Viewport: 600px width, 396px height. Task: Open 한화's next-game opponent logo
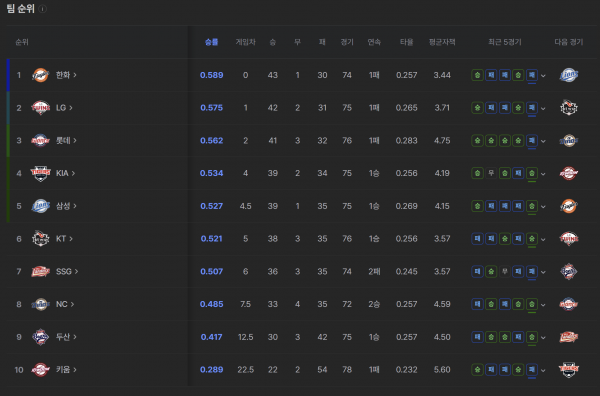[x=569, y=75]
